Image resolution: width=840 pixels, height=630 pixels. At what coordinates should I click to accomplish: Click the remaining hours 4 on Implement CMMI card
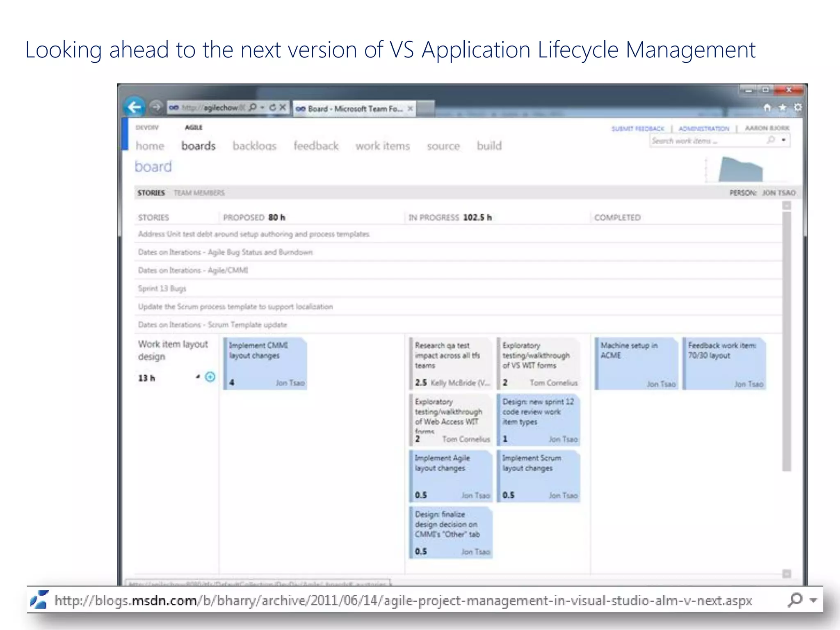pos(232,382)
